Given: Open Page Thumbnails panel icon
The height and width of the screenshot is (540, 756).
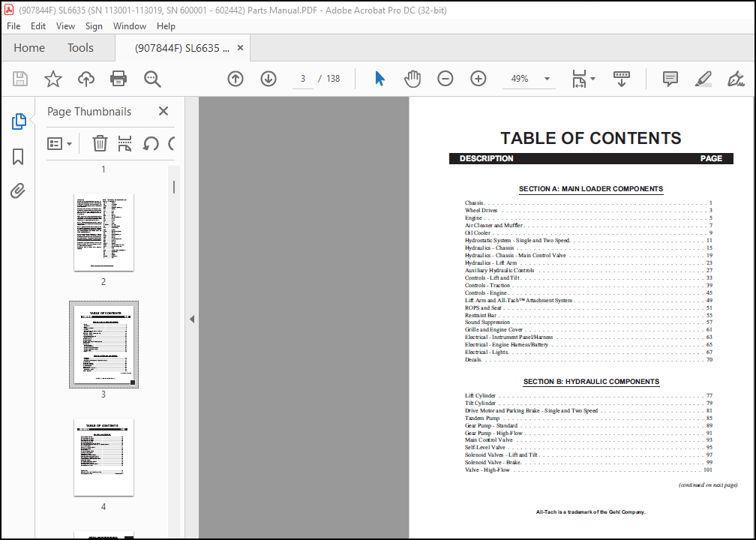Looking at the screenshot, I should [x=18, y=121].
